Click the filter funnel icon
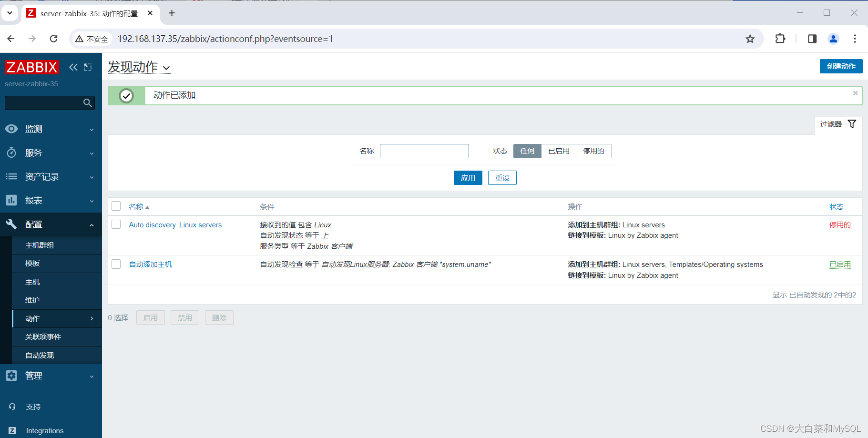868x438 pixels. pos(852,124)
